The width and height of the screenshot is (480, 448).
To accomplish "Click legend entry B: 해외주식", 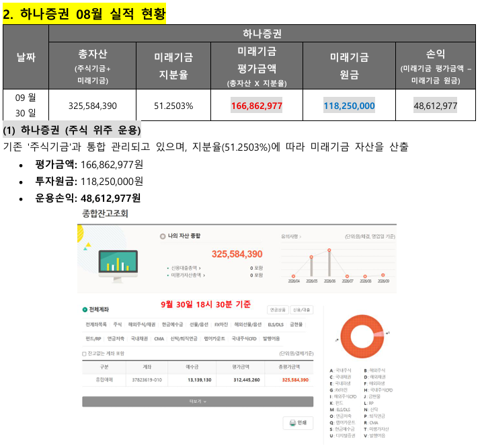I will pyautogui.click(x=374, y=371).
